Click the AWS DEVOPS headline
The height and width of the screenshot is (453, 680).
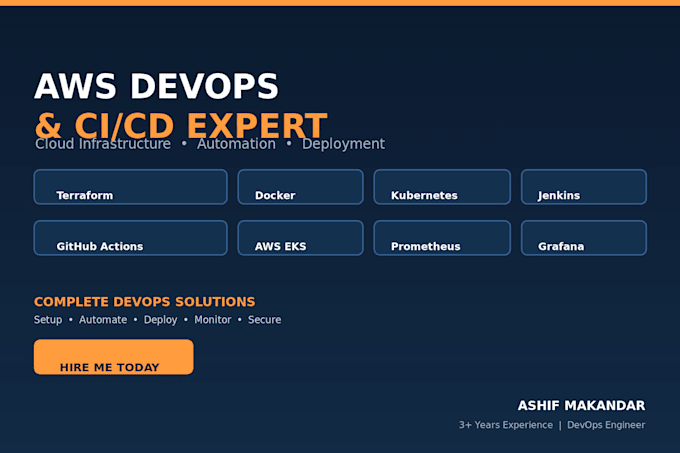tap(156, 86)
